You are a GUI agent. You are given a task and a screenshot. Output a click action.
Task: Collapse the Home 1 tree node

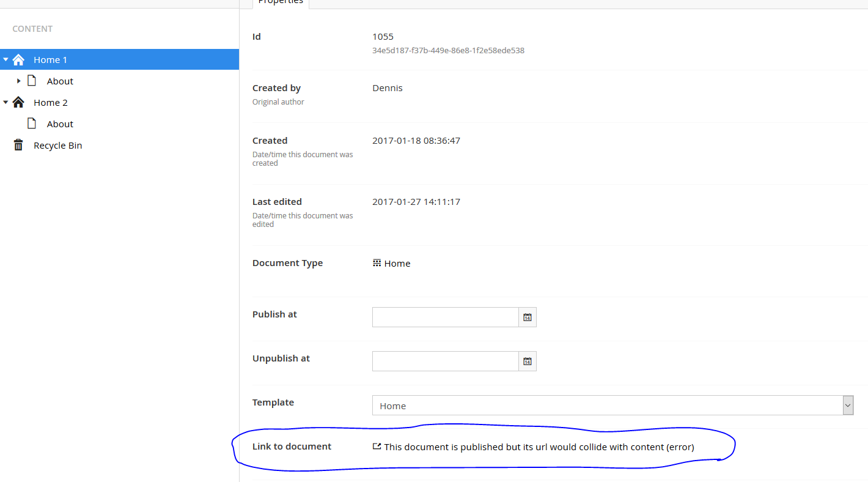pyautogui.click(x=6, y=59)
